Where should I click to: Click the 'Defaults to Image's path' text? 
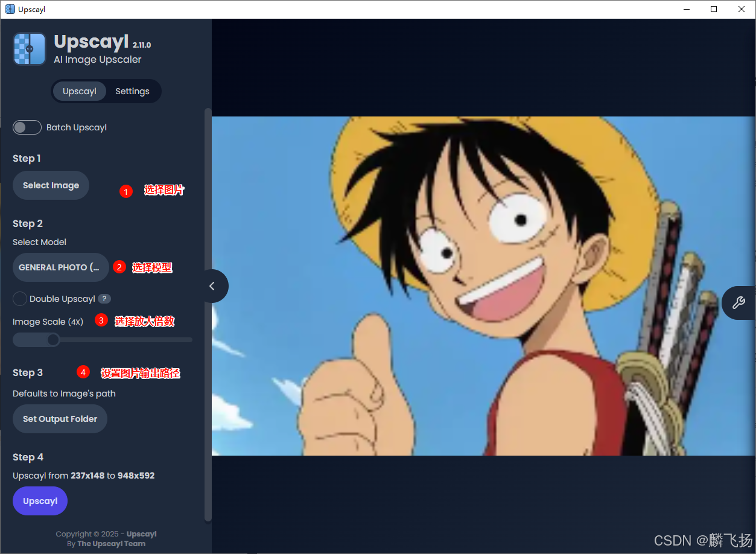(64, 393)
